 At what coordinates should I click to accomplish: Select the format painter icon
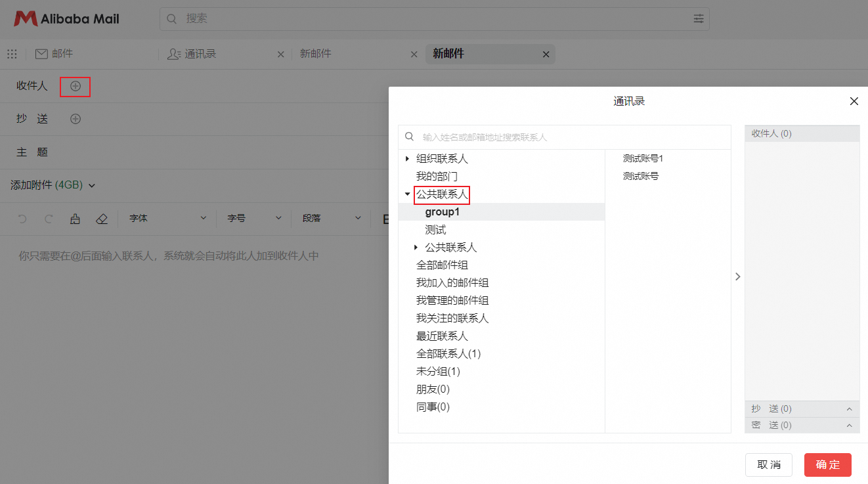(x=75, y=219)
